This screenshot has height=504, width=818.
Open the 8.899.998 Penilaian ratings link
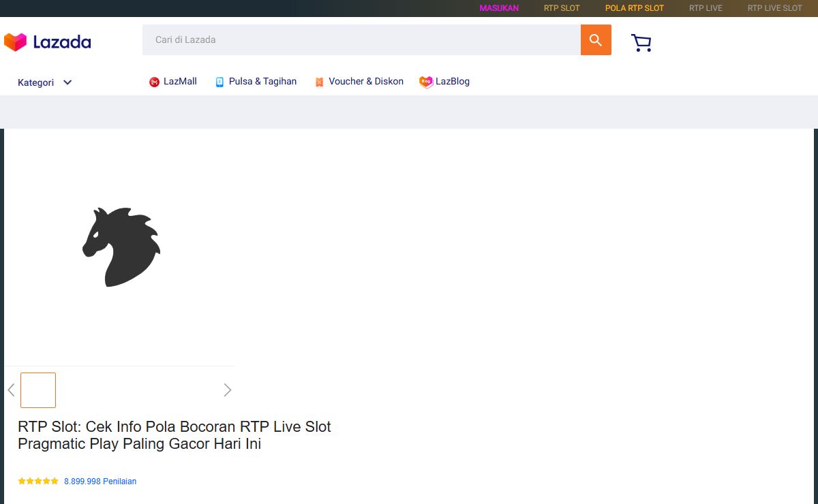tap(100, 482)
